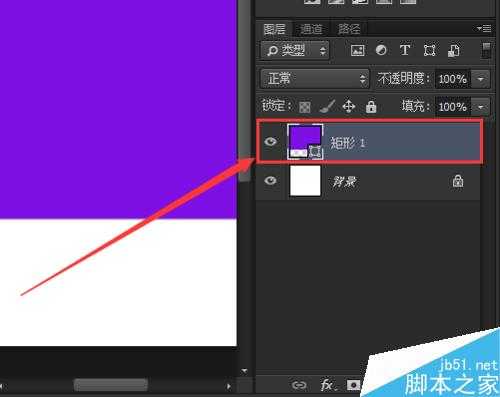This screenshot has height=397, width=500.
Task: Switch to the 路径 tab
Action: tap(349, 29)
